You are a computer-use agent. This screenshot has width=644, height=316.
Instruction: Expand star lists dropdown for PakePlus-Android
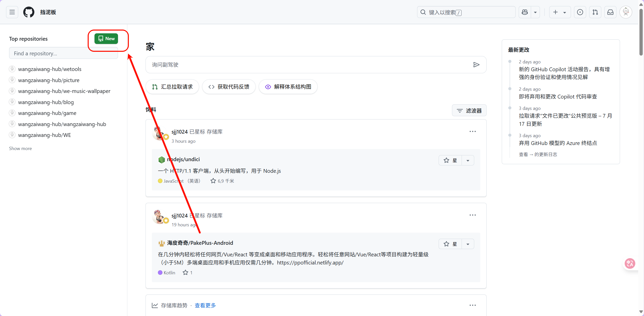(x=468, y=244)
